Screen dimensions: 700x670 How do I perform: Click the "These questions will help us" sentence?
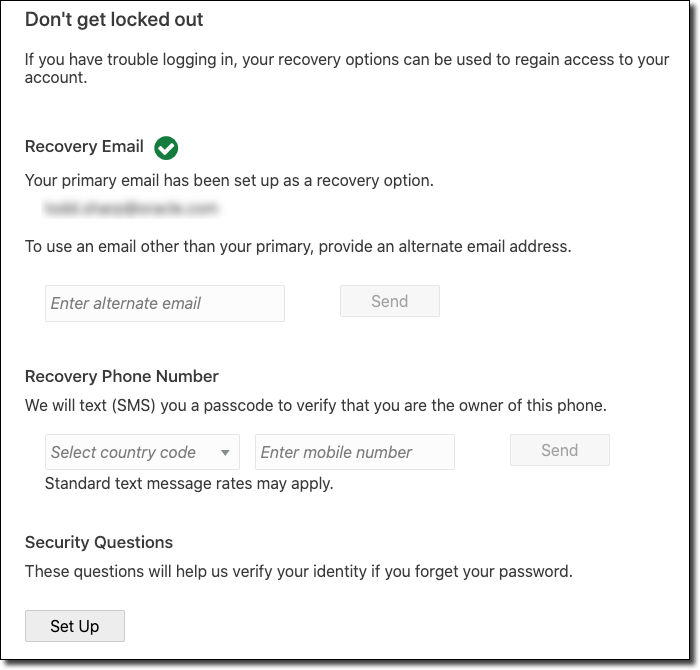point(299,572)
